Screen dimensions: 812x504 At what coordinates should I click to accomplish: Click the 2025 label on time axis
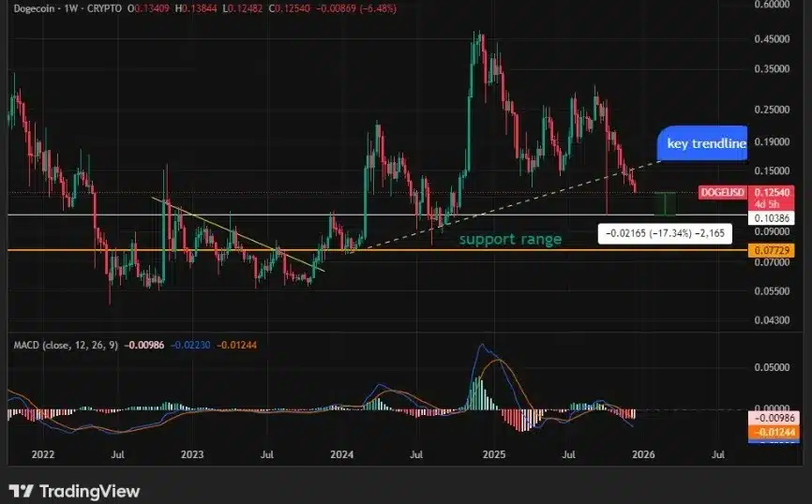493,454
